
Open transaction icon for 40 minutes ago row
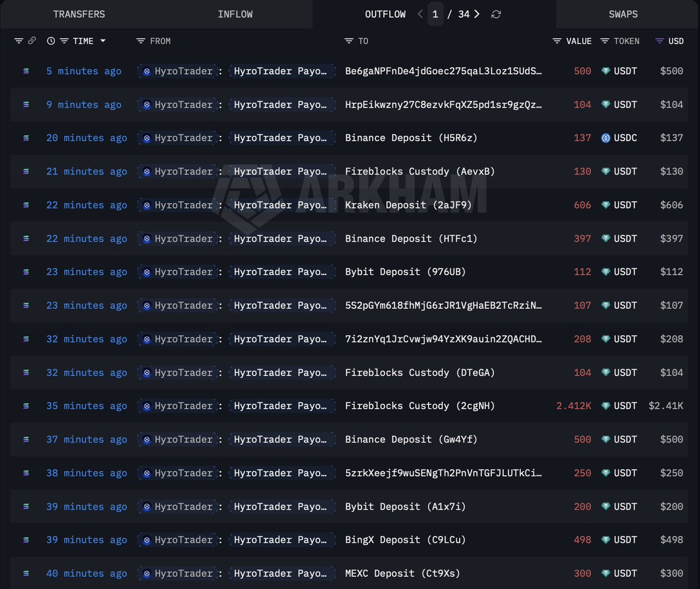(26, 574)
